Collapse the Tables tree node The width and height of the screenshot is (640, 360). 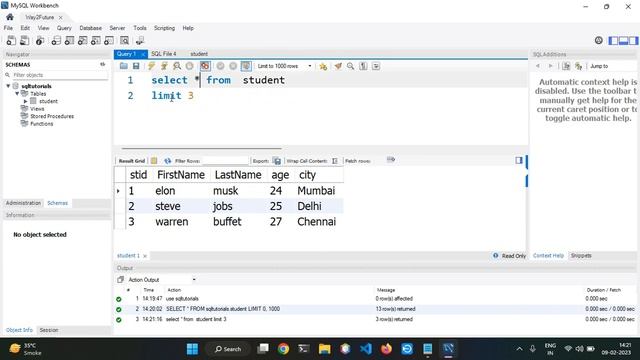tap(17, 93)
